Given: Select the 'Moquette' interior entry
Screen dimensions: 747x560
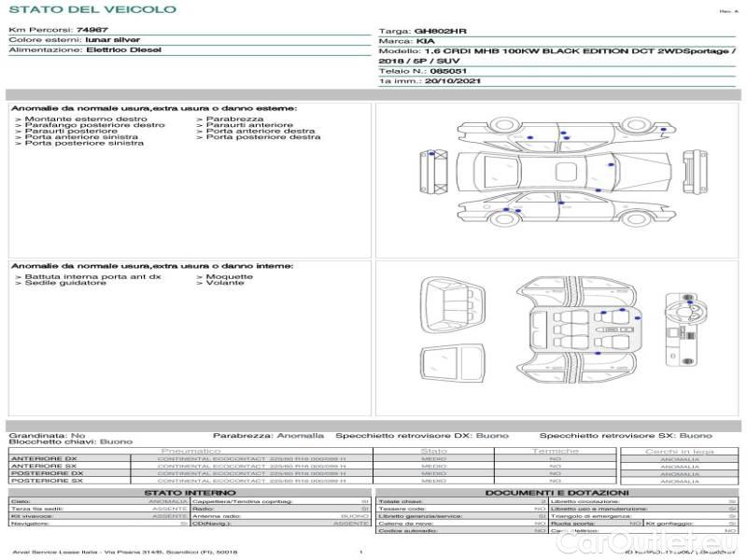Looking at the screenshot, I should (230, 276).
